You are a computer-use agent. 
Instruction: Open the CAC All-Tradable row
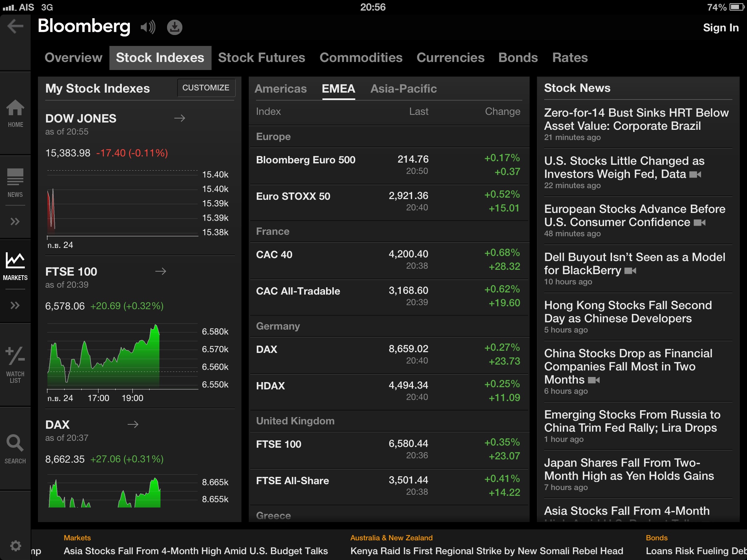point(389,297)
